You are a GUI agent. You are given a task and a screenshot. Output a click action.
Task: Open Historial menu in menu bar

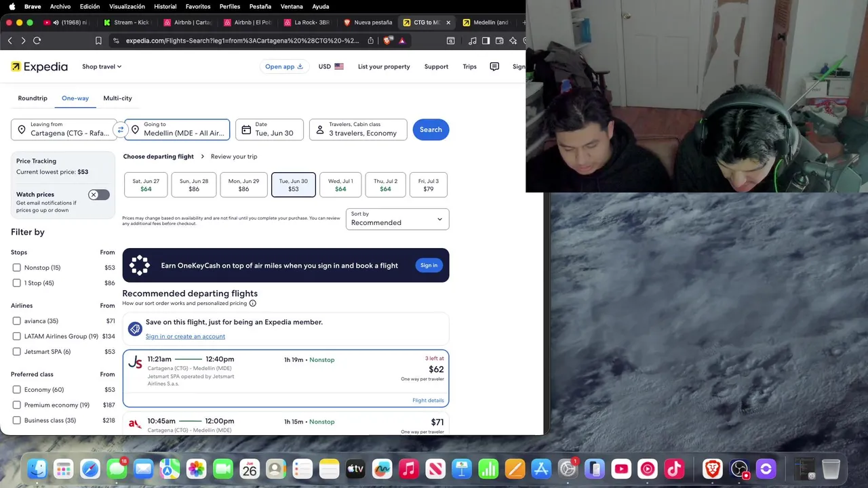point(165,6)
